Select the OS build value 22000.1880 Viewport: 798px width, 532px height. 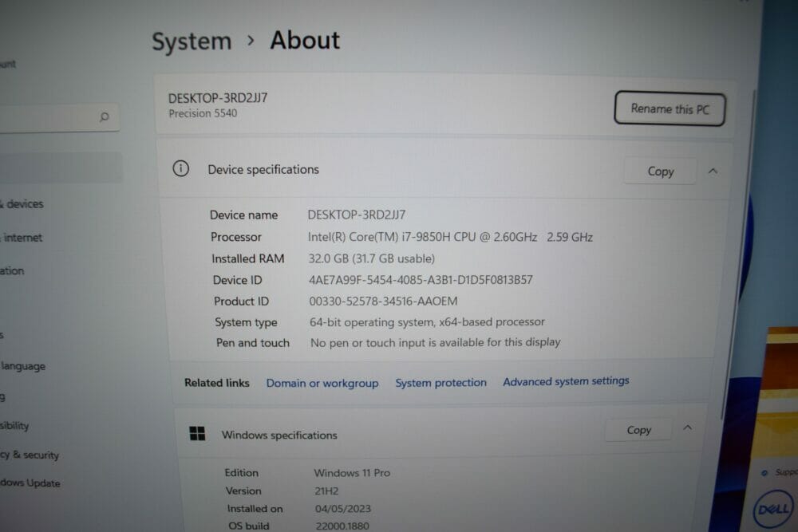point(342,526)
